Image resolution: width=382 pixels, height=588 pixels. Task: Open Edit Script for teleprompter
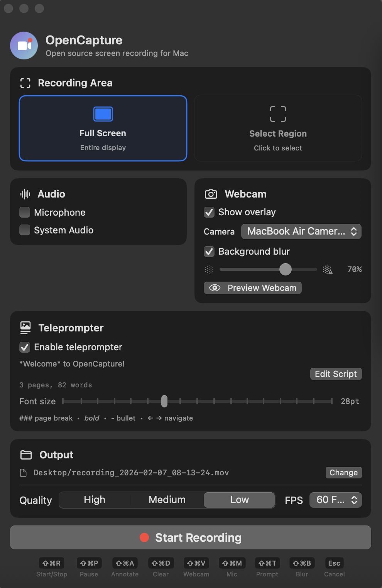(x=336, y=374)
